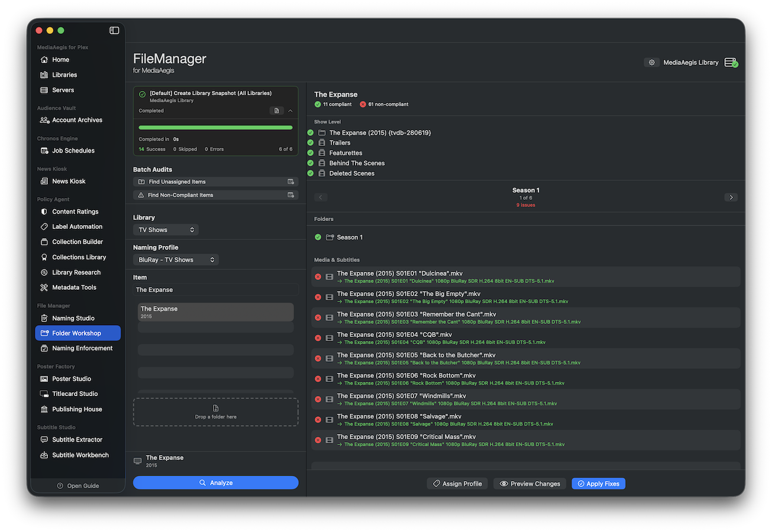Open the BluRay - TV Shows naming profile dropdown
The width and height of the screenshot is (772, 532).
coord(176,259)
